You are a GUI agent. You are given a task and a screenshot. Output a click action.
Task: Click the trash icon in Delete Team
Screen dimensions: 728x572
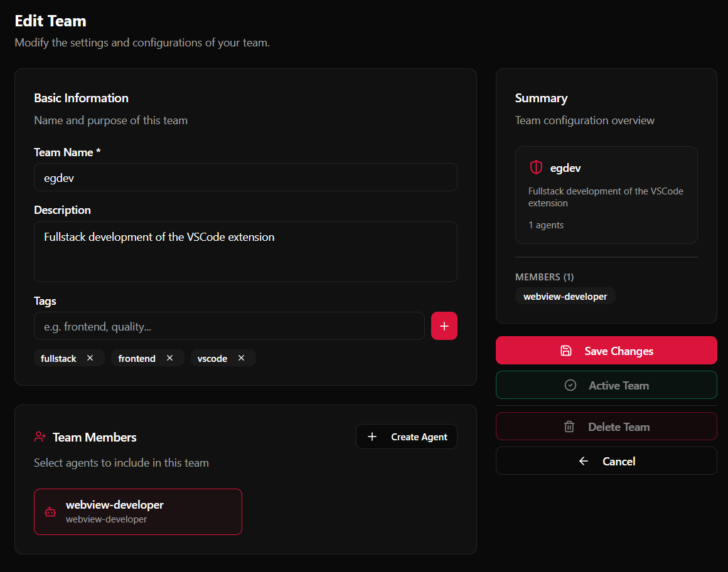tap(569, 426)
